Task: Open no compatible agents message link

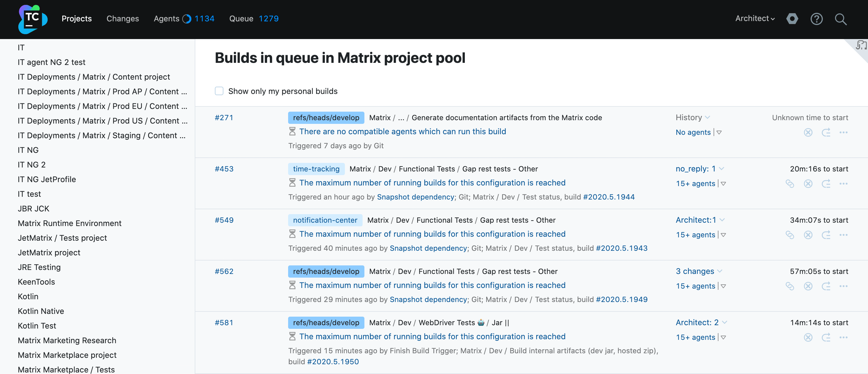Action: tap(402, 131)
